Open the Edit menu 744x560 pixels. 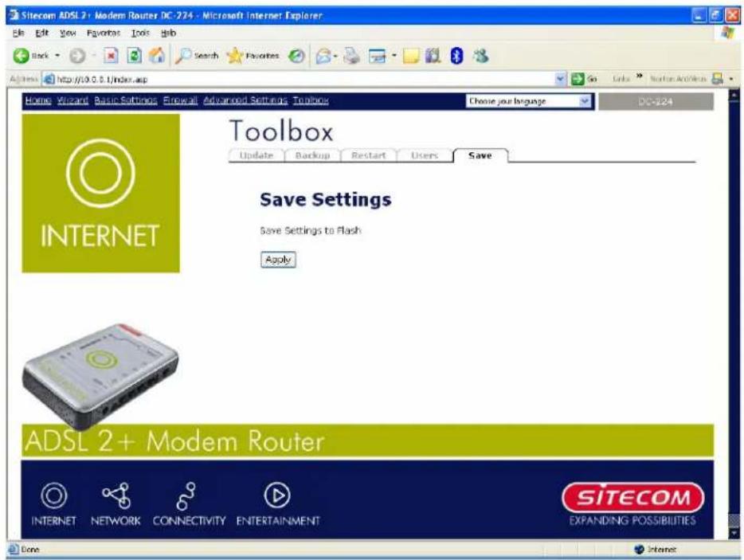pos(41,33)
